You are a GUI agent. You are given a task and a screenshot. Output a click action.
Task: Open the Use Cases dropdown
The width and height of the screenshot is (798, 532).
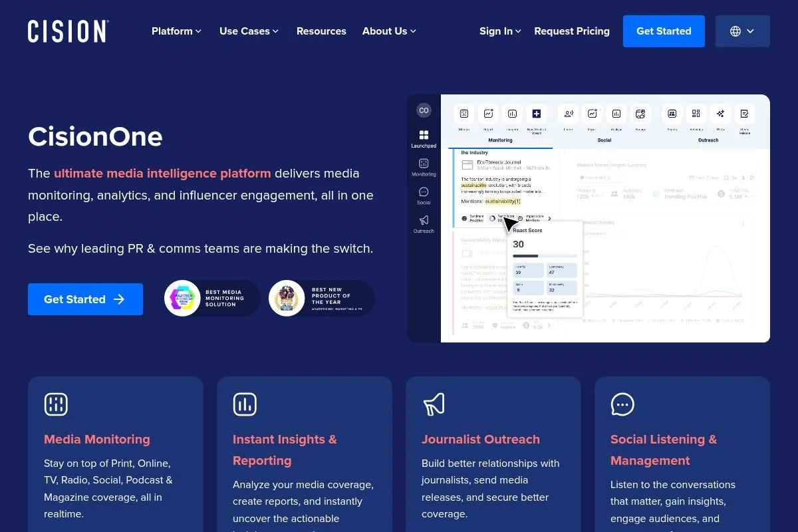pos(248,31)
